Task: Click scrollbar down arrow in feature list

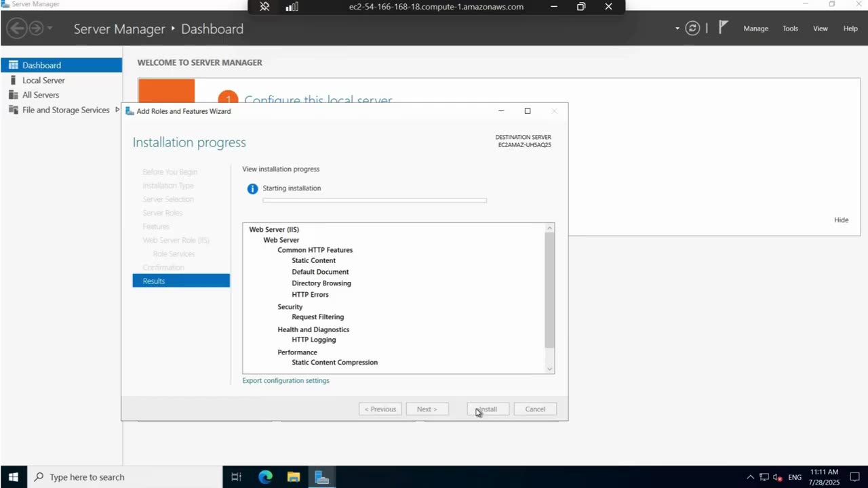Action: click(x=549, y=369)
